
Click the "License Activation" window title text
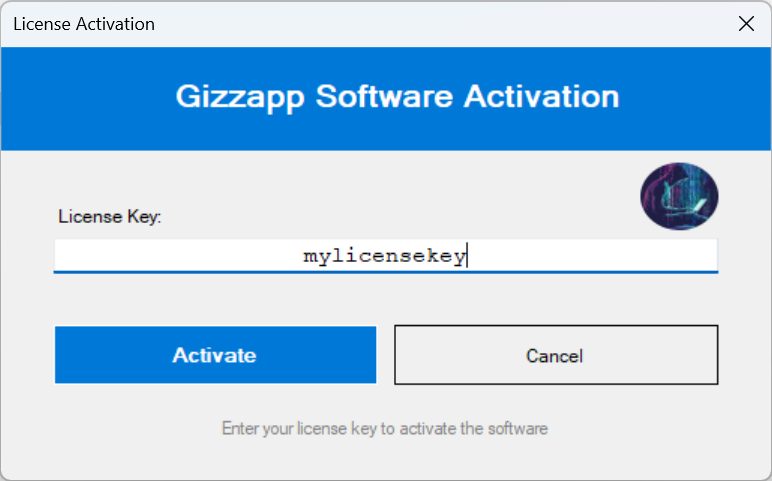point(84,24)
